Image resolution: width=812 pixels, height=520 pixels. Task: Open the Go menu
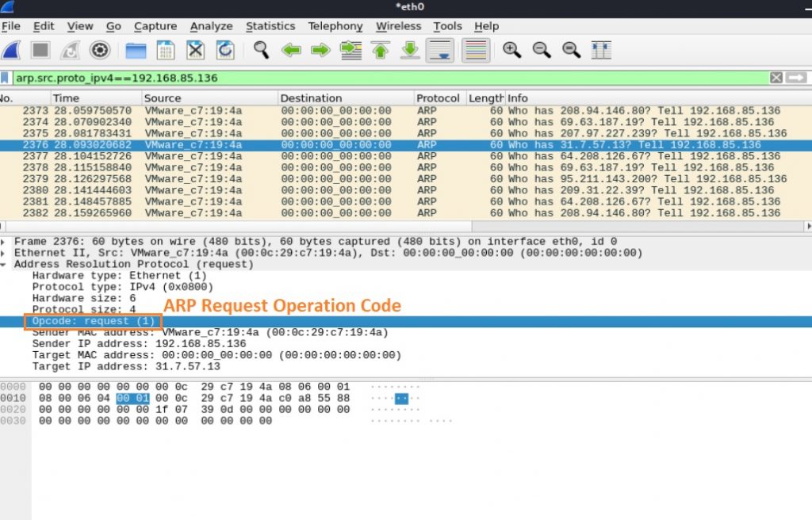113,26
